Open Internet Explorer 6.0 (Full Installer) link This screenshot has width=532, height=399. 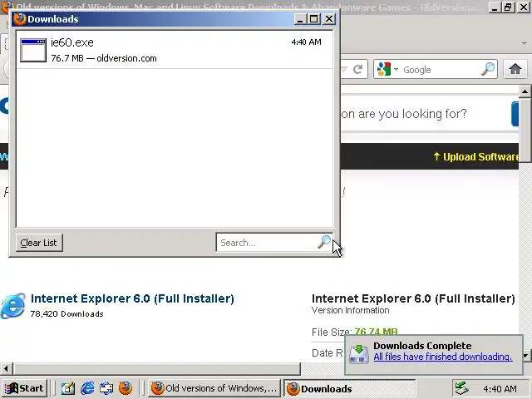[132, 298]
